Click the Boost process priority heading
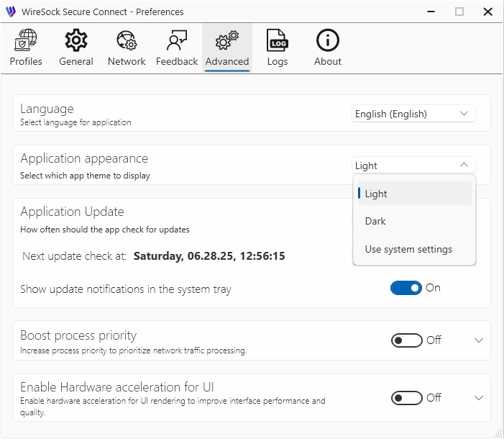Viewport: 504px width, 439px height. tap(78, 335)
